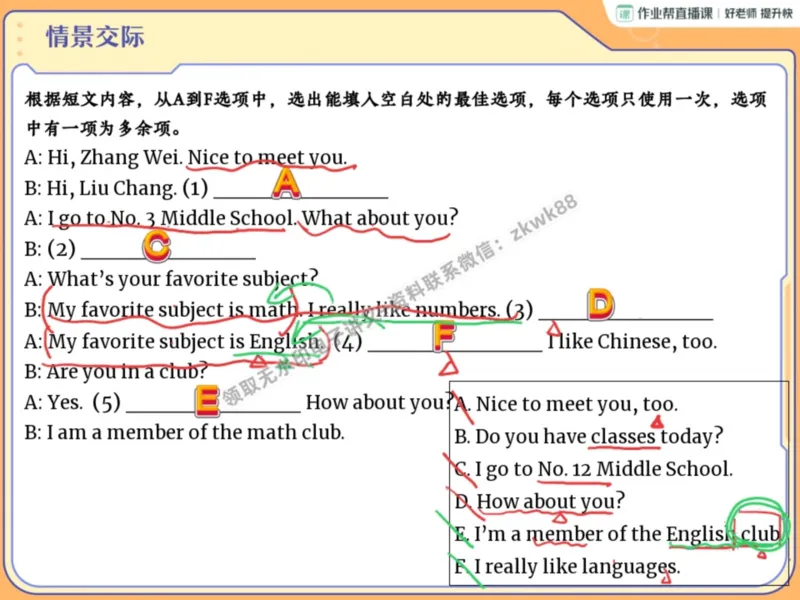Screen dimensions: 800x600
Task: Click the 情景交际 section title
Action: pyautogui.click(x=95, y=37)
